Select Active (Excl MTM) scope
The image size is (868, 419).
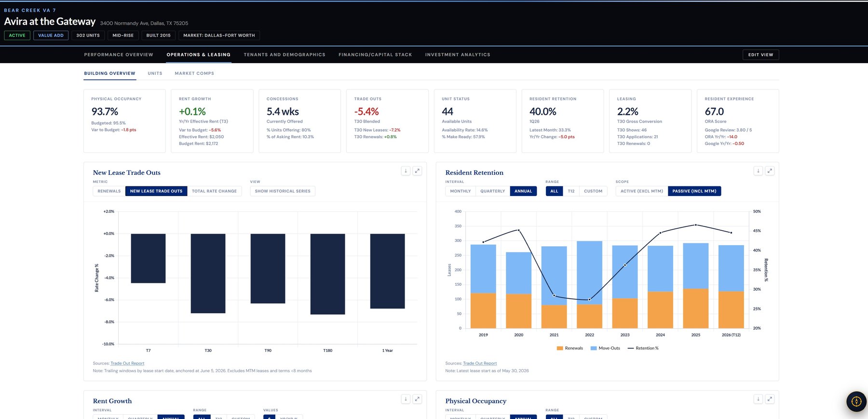tap(642, 191)
